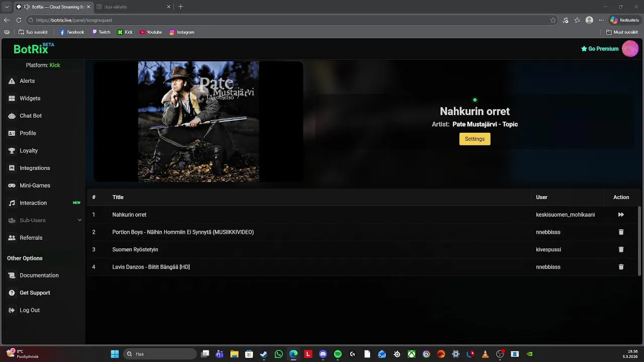Open a new browser tab
The height and width of the screenshot is (362, 644).
point(181,7)
